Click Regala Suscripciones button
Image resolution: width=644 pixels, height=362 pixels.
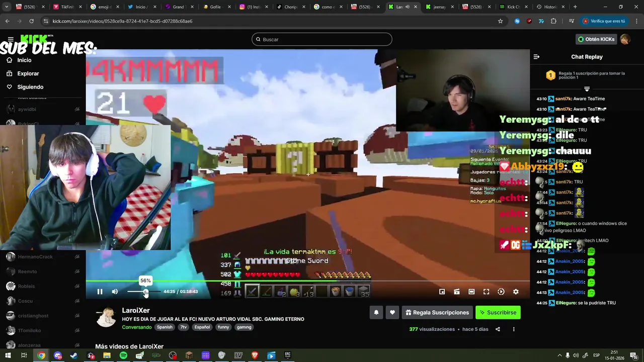tap(437, 313)
